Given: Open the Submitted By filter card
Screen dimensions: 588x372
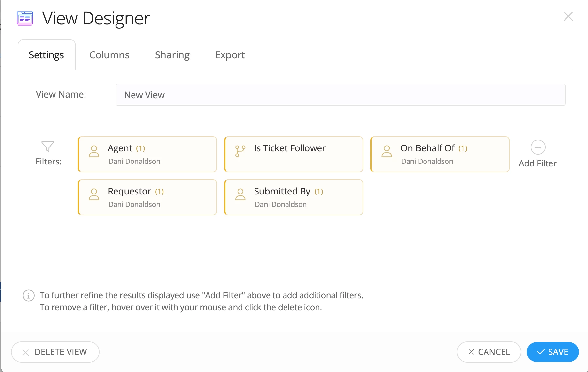Looking at the screenshot, I should [x=294, y=197].
